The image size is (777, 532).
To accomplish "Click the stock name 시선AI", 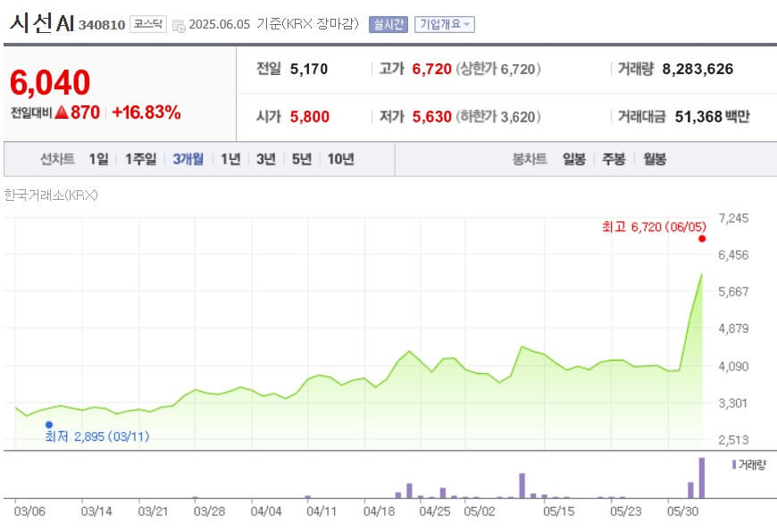I will (x=42, y=23).
